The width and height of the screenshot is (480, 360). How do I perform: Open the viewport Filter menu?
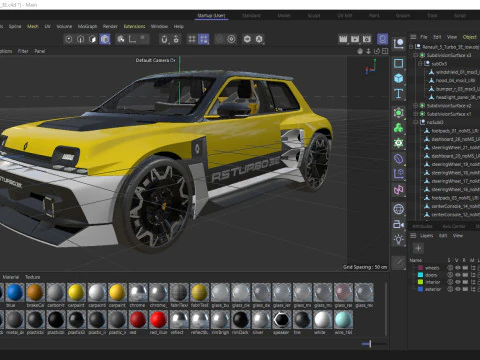coord(23,51)
